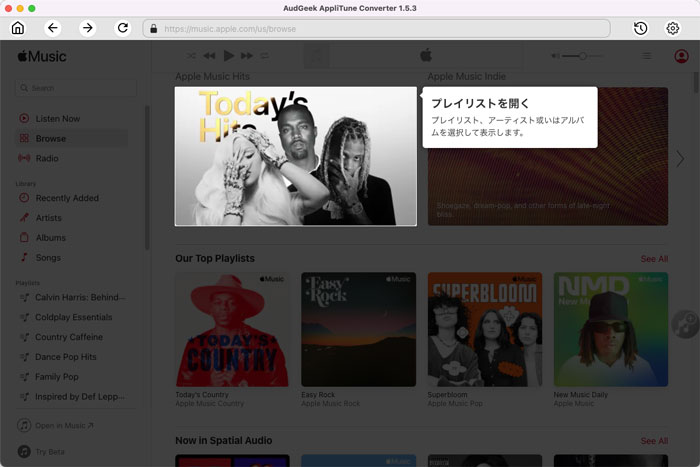This screenshot has width=700, height=467.
Task: Click the New Music Daily title text
Action: pyautogui.click(x=581, y=395)
